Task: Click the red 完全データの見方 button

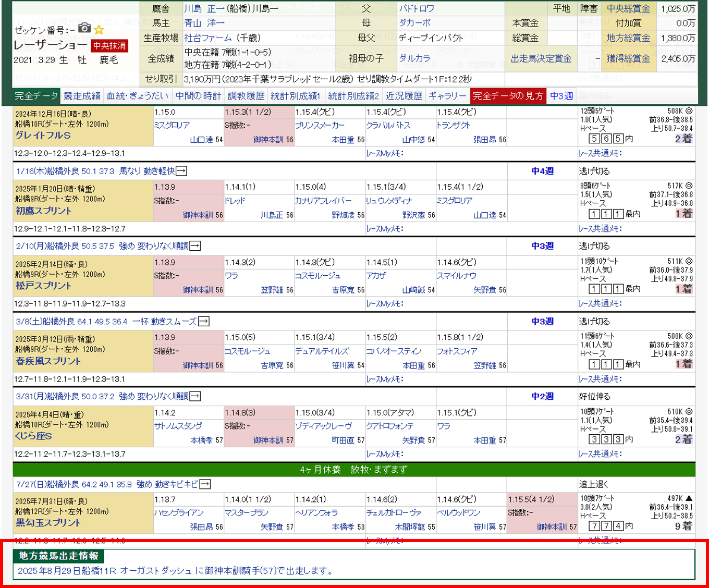Action: [508, 96]
